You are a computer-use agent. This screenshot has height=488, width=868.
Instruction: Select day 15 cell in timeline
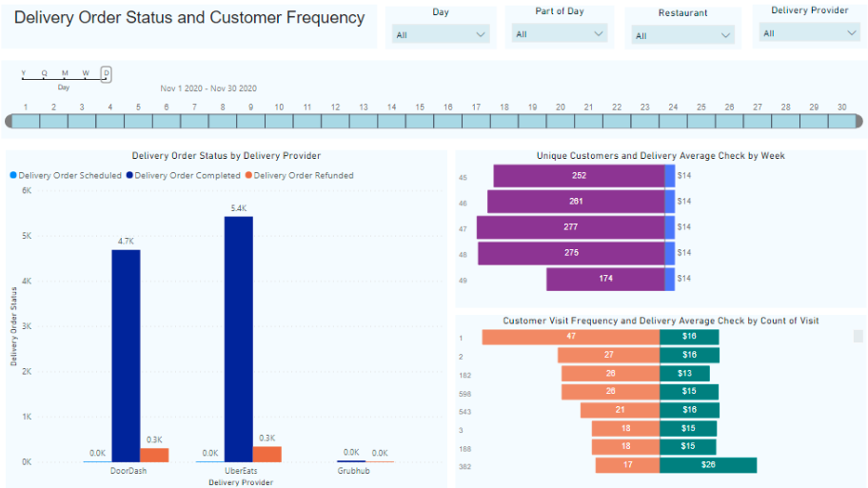(x=420, y=121)
